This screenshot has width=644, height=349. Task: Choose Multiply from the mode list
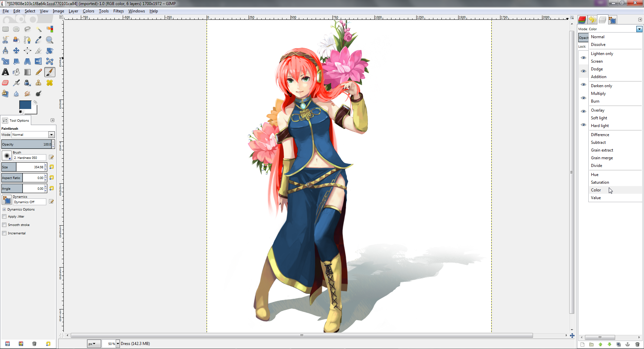(x=615, y=94)
